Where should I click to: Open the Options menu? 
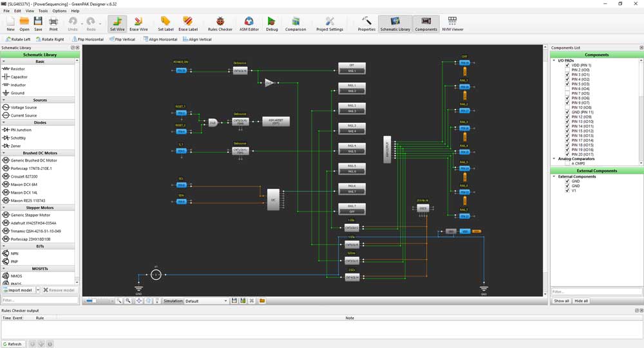tap(59, 11)
